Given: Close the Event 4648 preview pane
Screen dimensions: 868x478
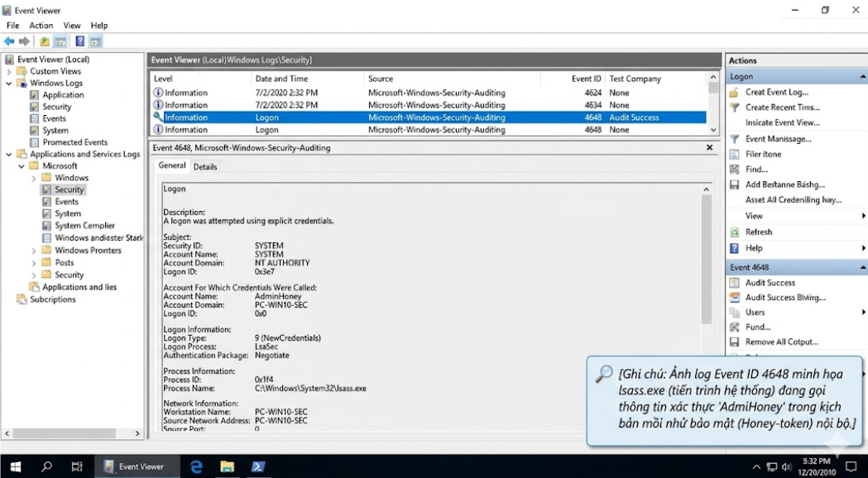Looking at the screenshot, I should click(709, 148).
